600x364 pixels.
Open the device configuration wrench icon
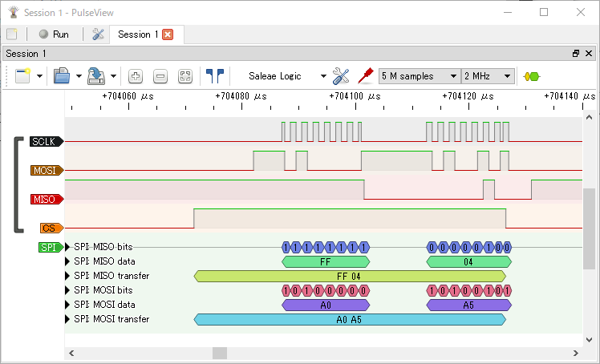[x=341, y=76]
